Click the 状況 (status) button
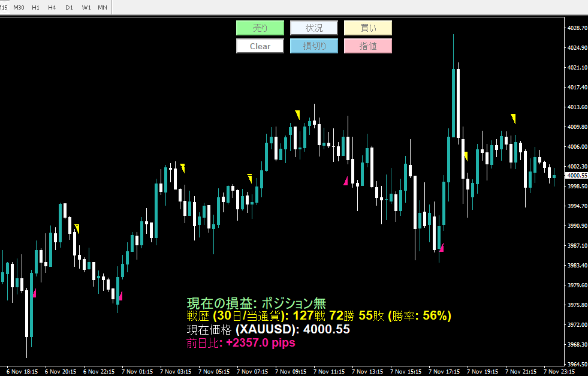This screenshot has height=376, width=588. click(313, 28)
